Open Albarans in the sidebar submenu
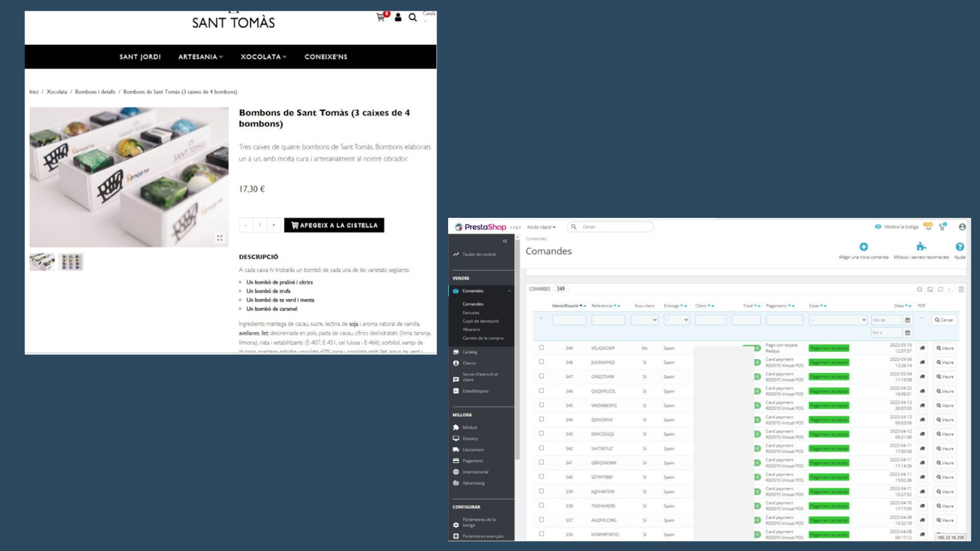The height and width of the screenshot is (551, 980). 471,330
